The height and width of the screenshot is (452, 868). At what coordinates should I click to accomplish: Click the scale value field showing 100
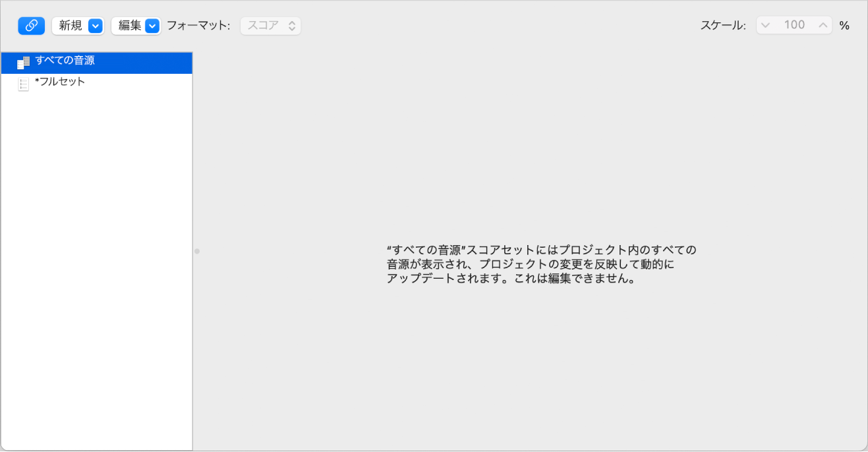pos(794,25)
